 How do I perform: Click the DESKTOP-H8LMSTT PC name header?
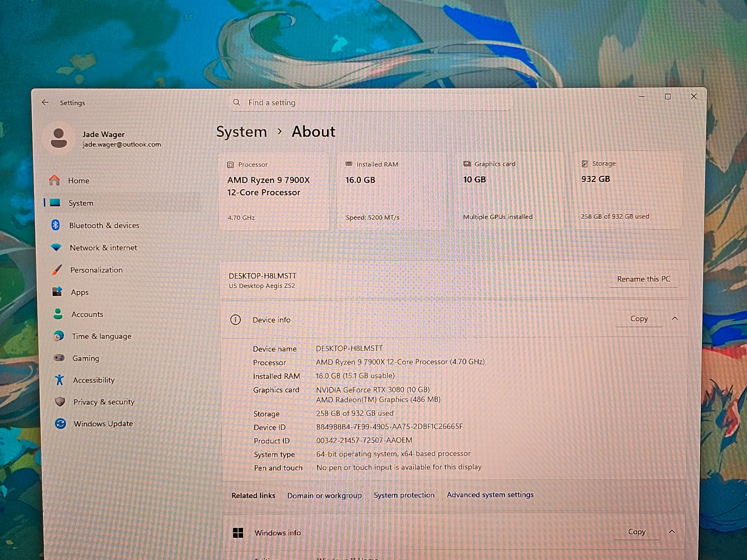[263, 276]
